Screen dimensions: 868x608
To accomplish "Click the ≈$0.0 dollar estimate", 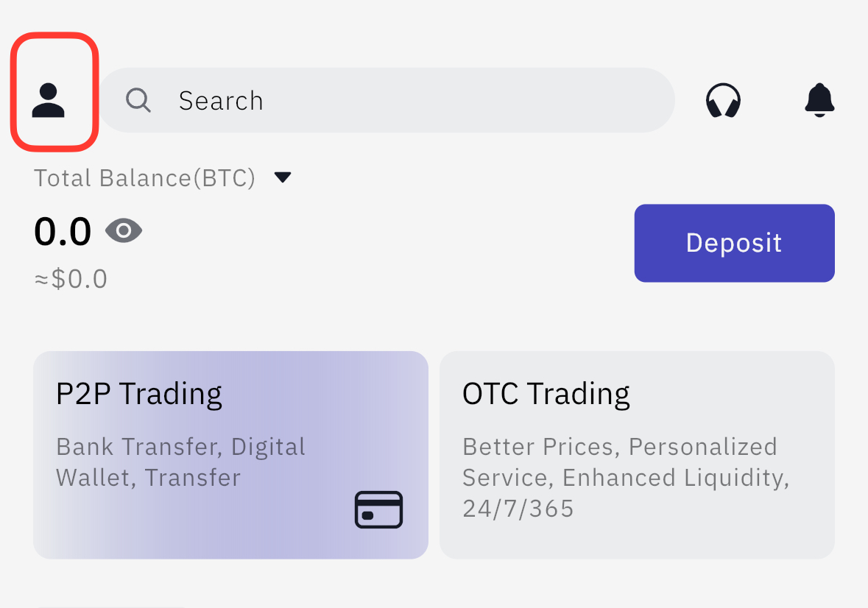I will click(71, 279).
